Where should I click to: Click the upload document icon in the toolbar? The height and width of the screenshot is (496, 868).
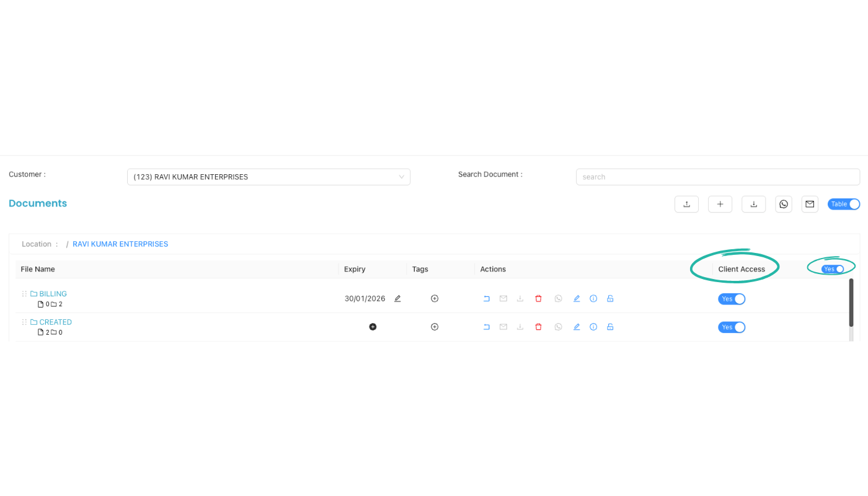686,203
